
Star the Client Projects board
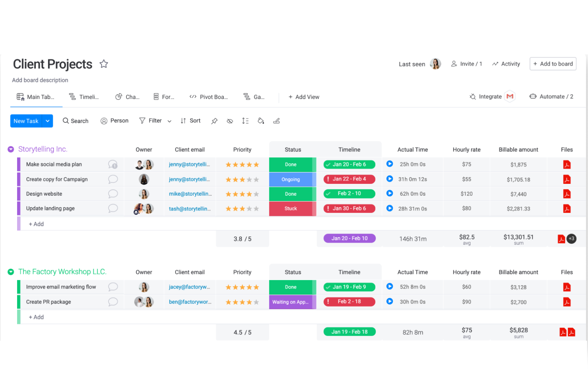coord(104,64)
